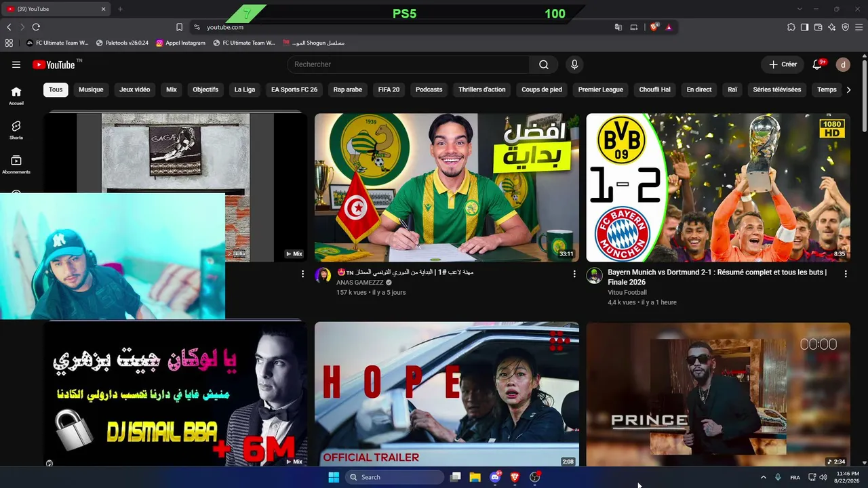Open the notifications bell
Viewport: 868px width, 488px height.
(x=817, y=64)
